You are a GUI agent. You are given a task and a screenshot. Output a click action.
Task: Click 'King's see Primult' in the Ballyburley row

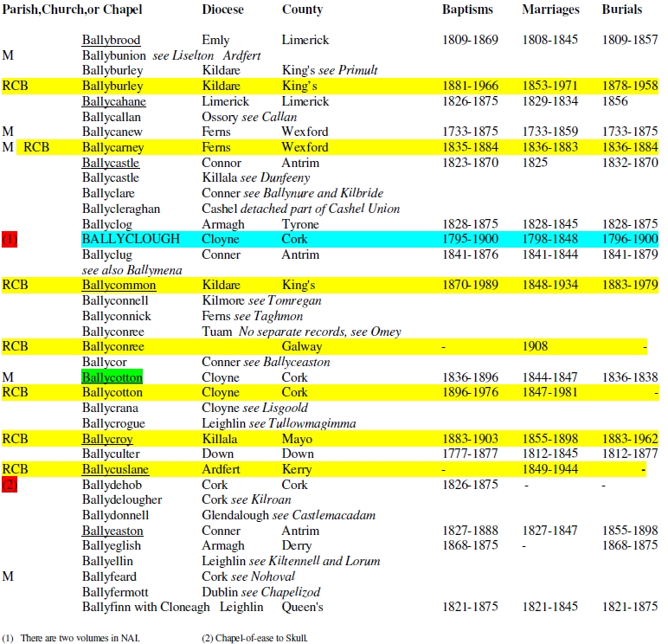(x=330, y=70)
